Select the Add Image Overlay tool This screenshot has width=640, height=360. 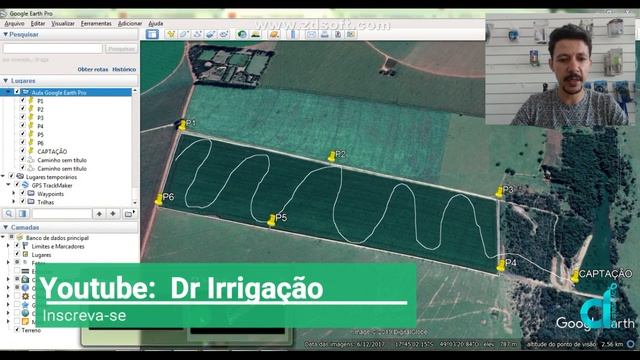(211, 34)
